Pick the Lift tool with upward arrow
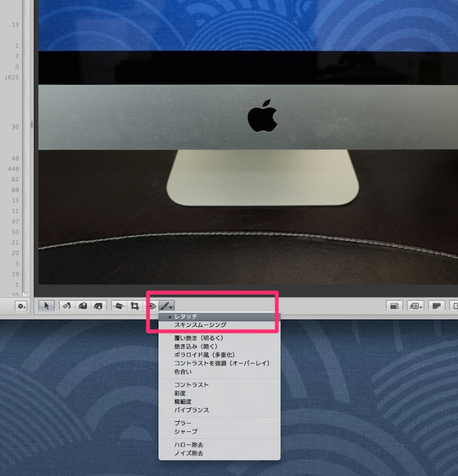The height and width of the screenshot is (476, 458). pyautogui.click(x=83, y=306)
